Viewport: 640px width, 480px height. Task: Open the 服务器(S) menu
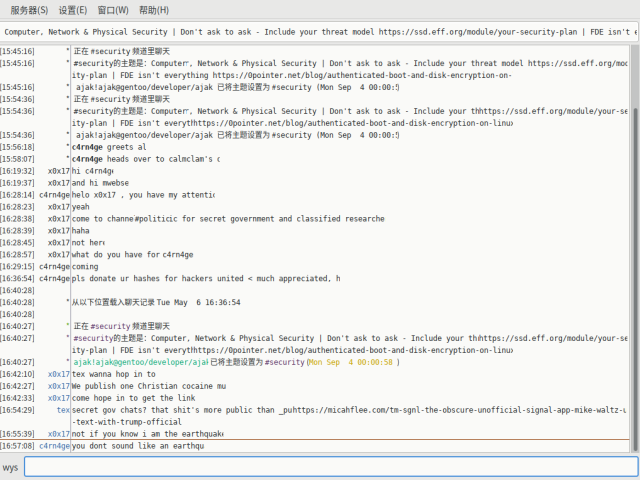pos(29,10)
